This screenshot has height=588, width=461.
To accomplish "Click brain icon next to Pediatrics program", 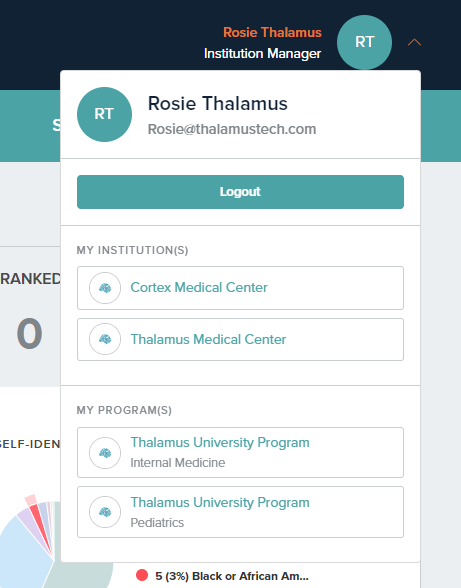I will point(105,512).
